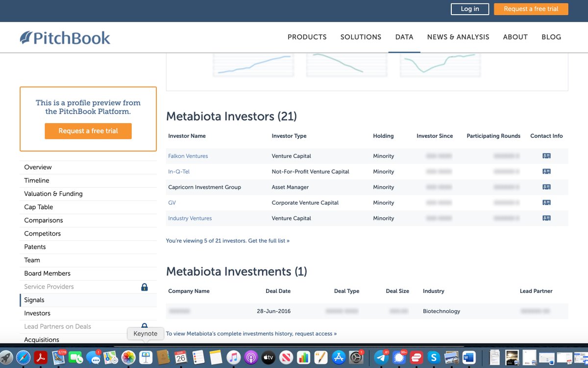This screenshot has height=368, width=588.
Task: Open PRODUCTS navigation menu
Action: 307,37
